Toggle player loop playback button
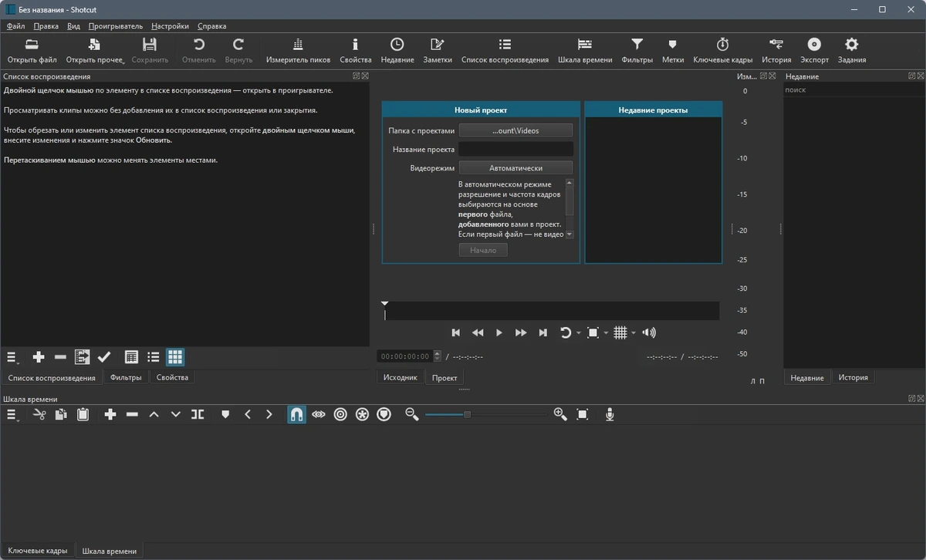Screen dimensions: 926x560 click(x=566, y=332)
